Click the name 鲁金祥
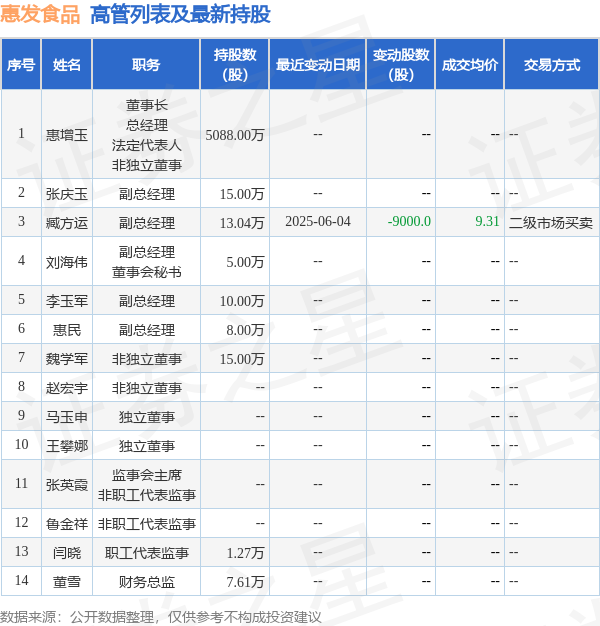The image size is (600, 626). (67, 524)
